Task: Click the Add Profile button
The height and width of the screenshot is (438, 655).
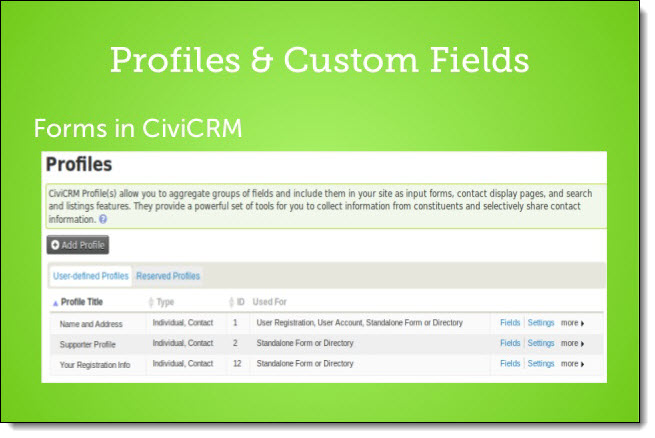Action: (x=78, y=245)
